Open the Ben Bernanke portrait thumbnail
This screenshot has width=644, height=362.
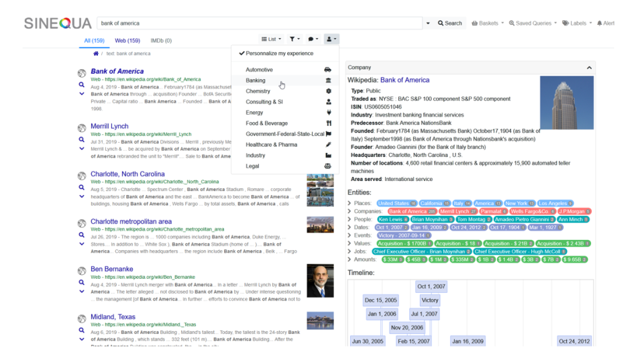click(320, 281)
